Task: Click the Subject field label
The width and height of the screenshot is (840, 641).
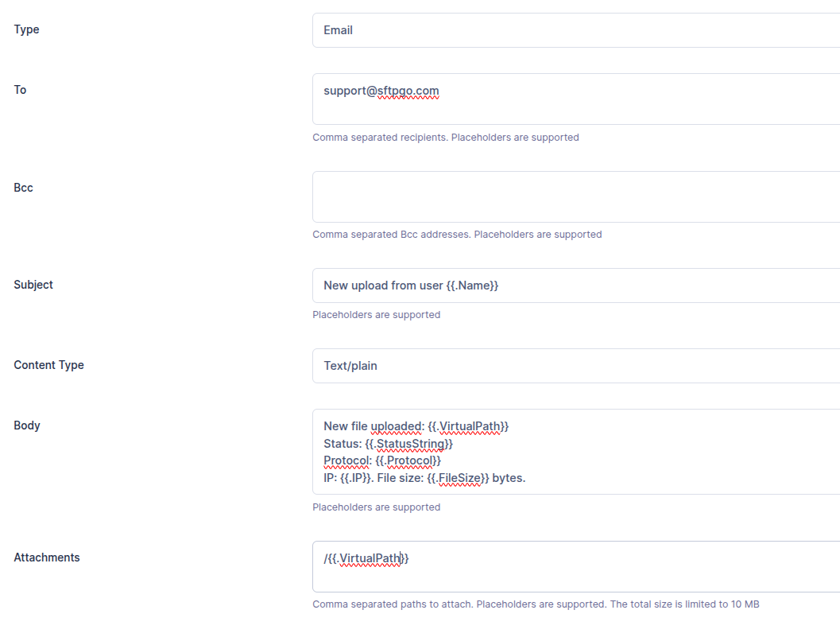Action: [33, 285]
